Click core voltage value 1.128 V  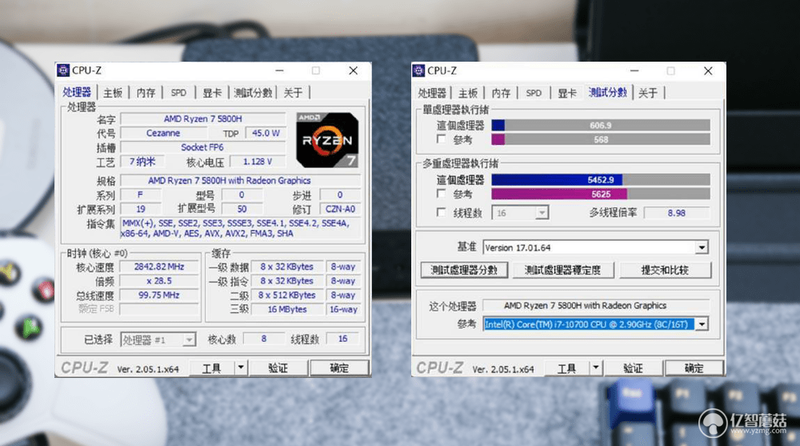pyautogui.click(x=258, y=162)
